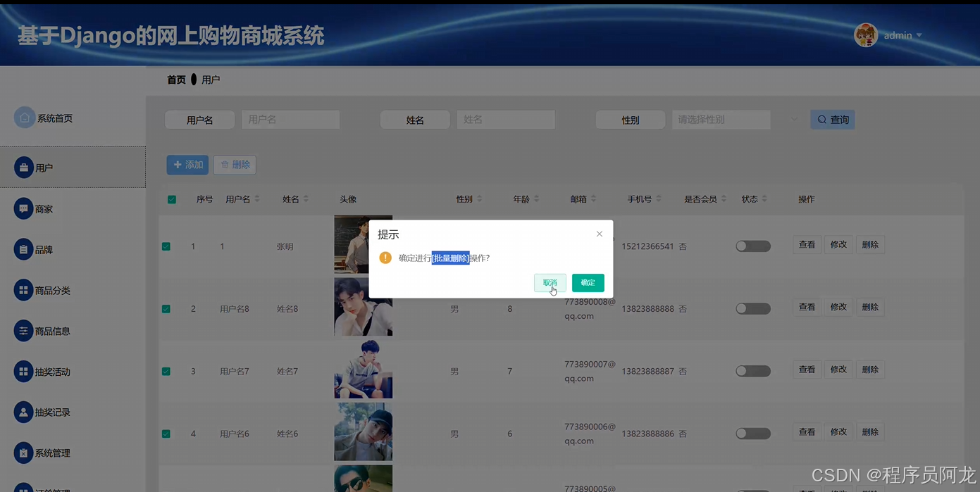Click the phone number 15212366541
980x492 pixels.
point(647,246)
